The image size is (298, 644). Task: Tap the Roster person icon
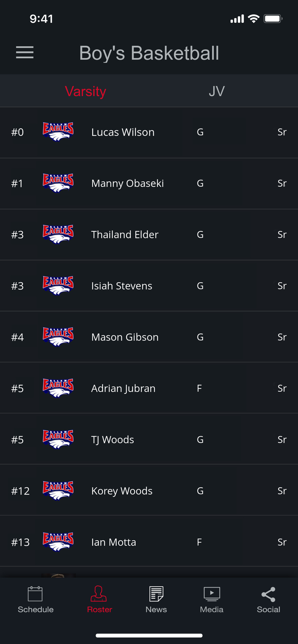click(x=99, y=594)
